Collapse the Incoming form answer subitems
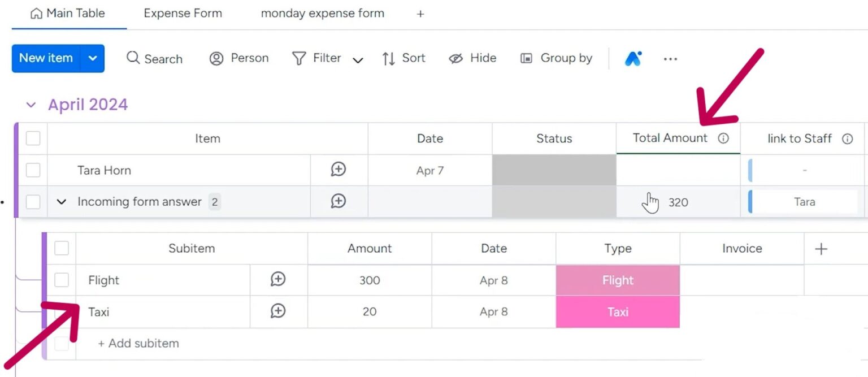Viewport: 868px width, 377px height. coord(62,202)
